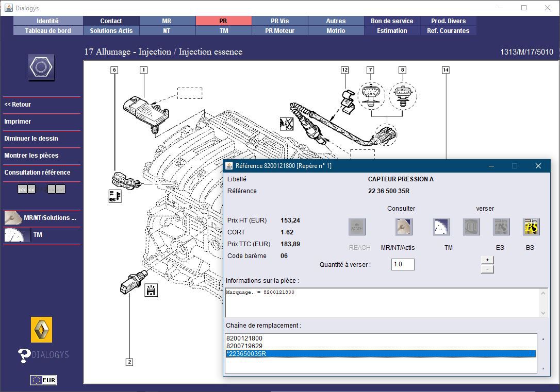Select part marker number 6
This screenshot has width=560, height=392.
[114, 70]
